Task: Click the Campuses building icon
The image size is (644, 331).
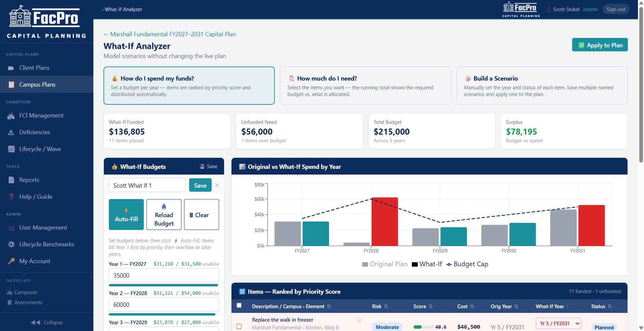Action: click(x=9, y=292)
